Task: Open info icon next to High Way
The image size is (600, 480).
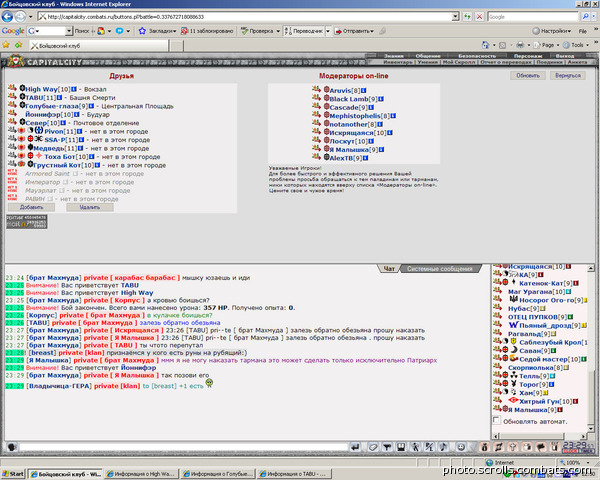Action: coord(74,89)
